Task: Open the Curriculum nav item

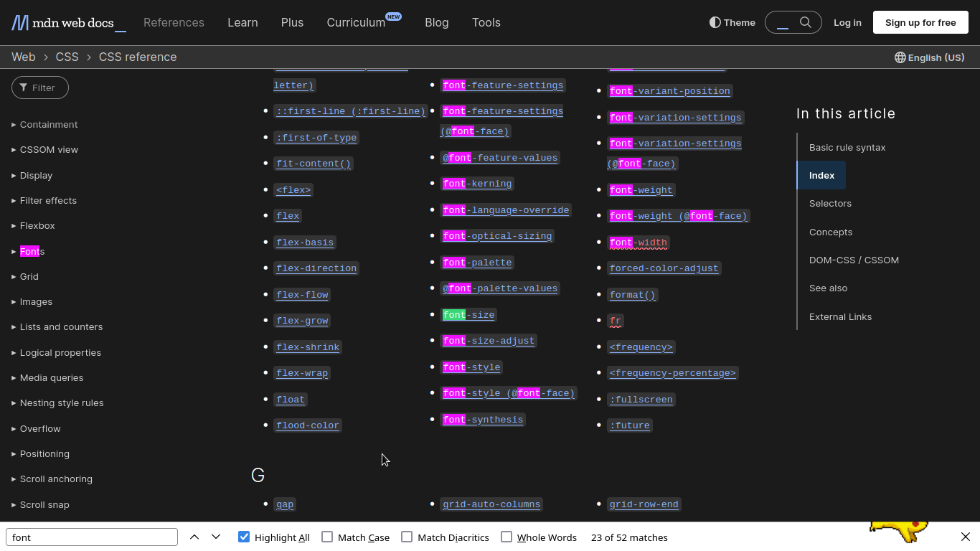Action: coord(356,23)
